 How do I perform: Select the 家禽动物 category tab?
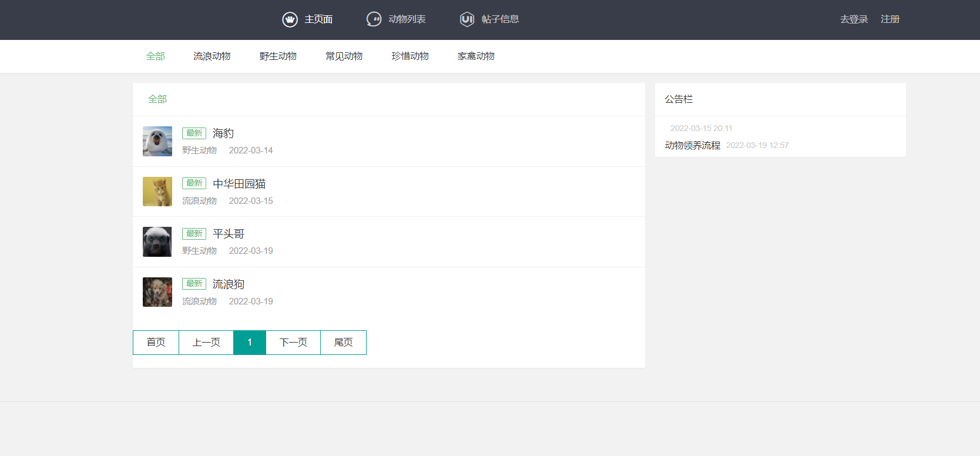(476, 56)
